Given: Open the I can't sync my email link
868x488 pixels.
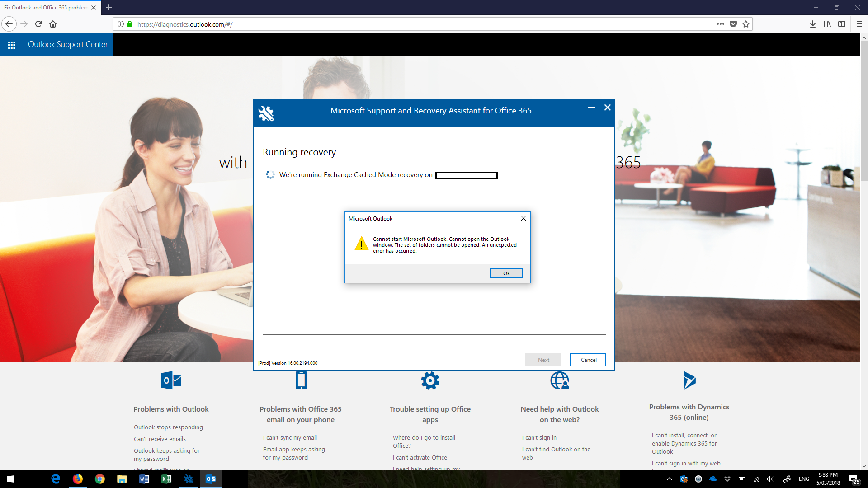Looking at the screenshot, I should point(290,438).
